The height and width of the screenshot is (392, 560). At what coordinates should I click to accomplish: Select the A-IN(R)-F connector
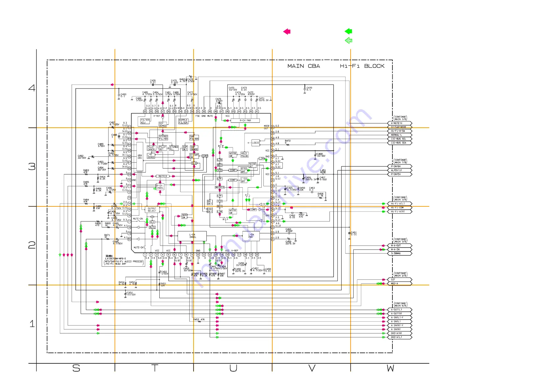[x=399, y=326]
